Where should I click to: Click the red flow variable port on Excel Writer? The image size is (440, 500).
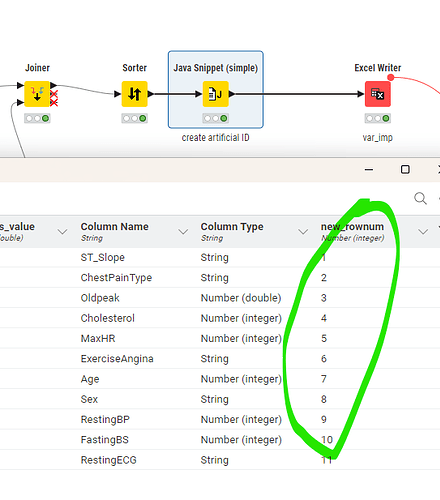click(391, 78)
